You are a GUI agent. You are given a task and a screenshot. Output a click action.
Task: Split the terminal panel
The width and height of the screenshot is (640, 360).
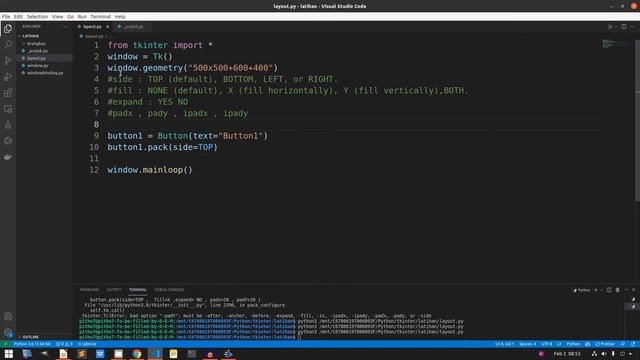(609, 290)
